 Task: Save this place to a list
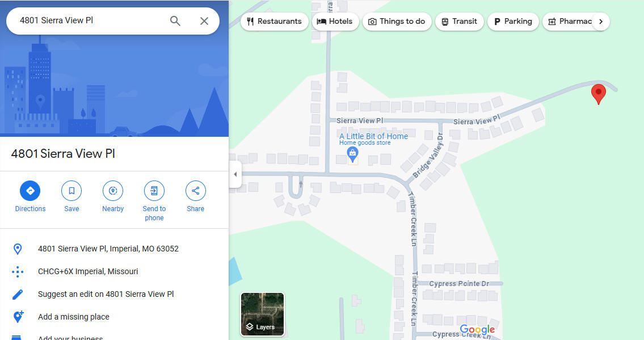[71, 196]
